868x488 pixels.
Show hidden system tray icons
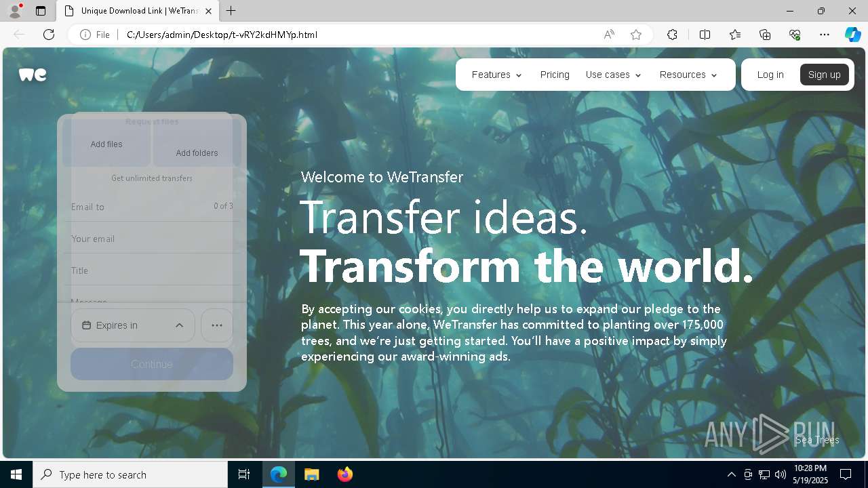(731, 474)
